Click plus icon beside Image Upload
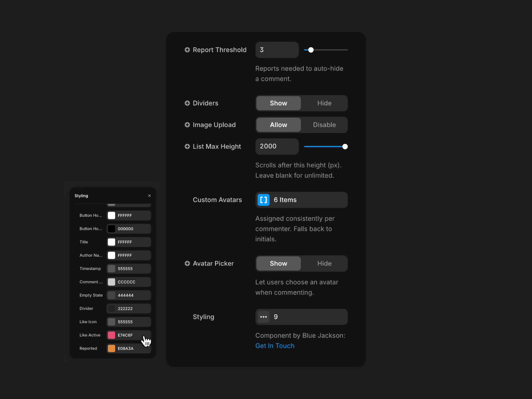Image resolution: width=532 pixels, height=399 pixels. coord(187,125)
